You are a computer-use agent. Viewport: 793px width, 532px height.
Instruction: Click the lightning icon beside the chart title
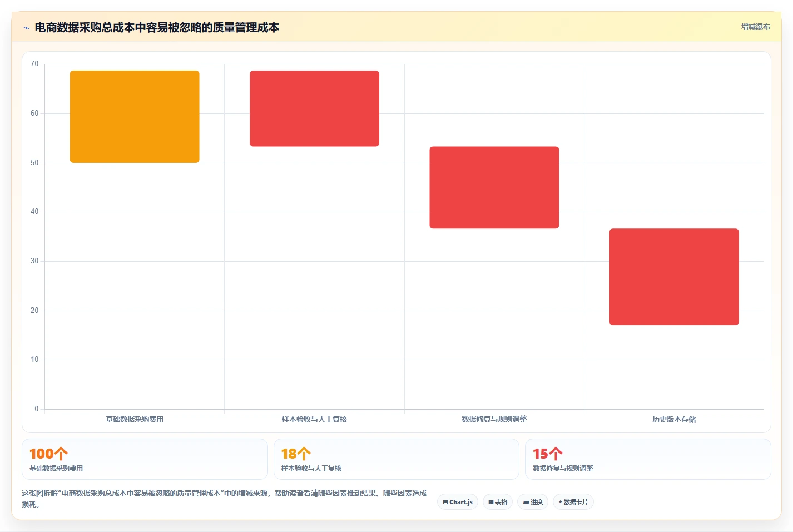[26, 28]
